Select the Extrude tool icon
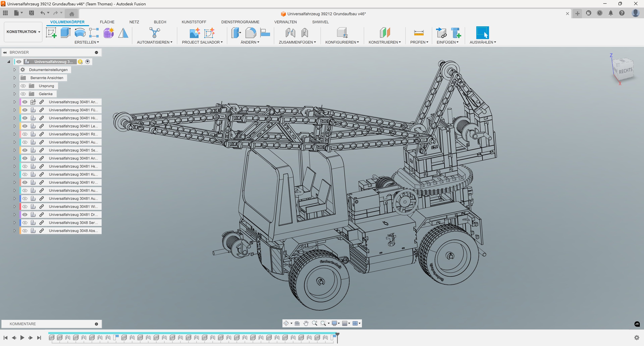The image size is (644, 346). (66, 33)
